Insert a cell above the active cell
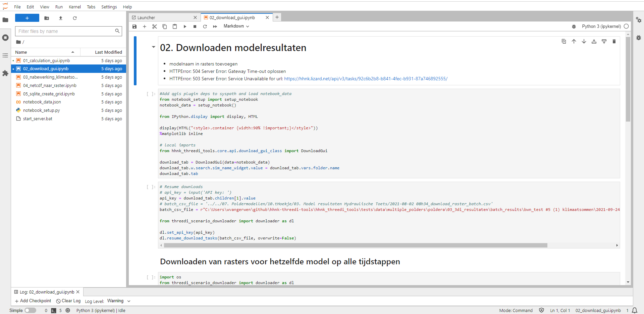 [x=594, y=41]
